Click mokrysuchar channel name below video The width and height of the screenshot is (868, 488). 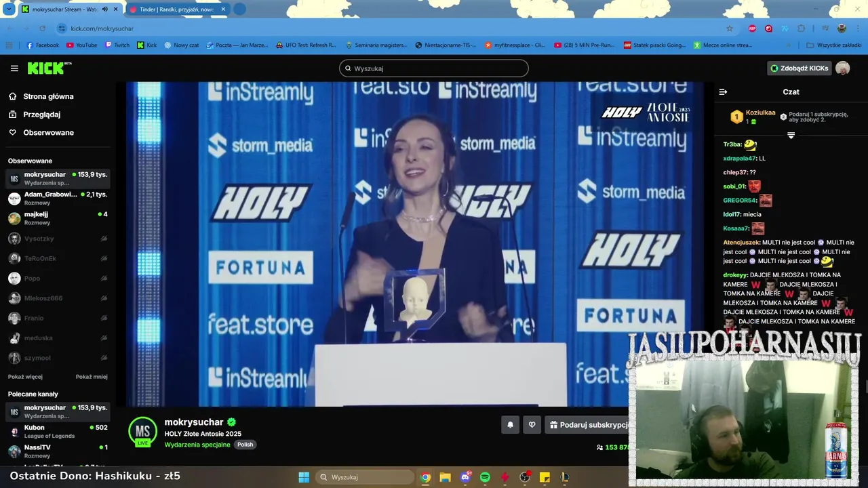pyautogui.click(x=194, y=422)
